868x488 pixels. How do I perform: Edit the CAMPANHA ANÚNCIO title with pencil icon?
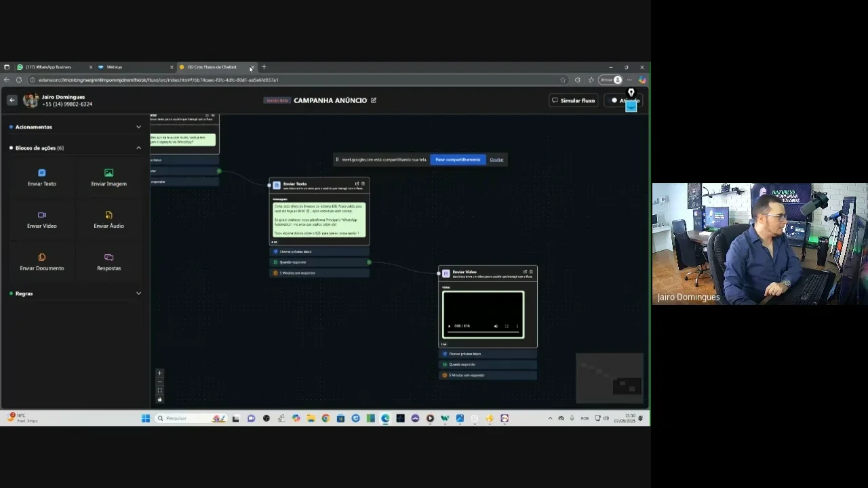tap(374, 100)
